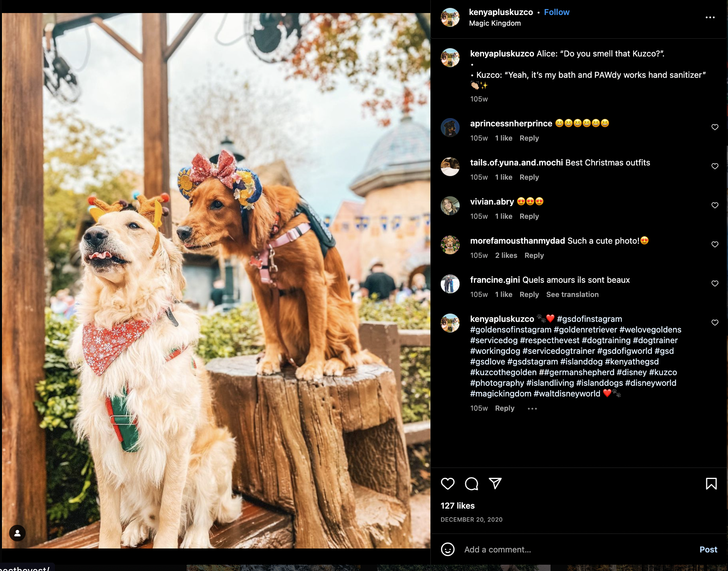
Task: Like the post with the heart icon
Action: coord(448,484)
